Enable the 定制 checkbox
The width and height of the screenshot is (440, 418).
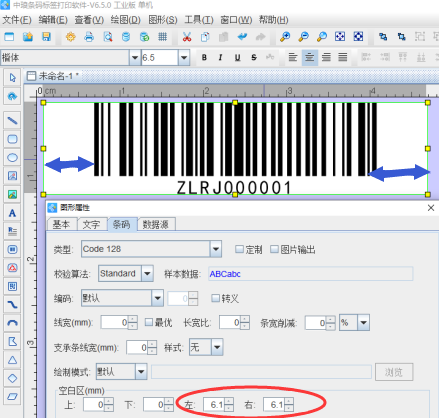[x=239, y=249]
